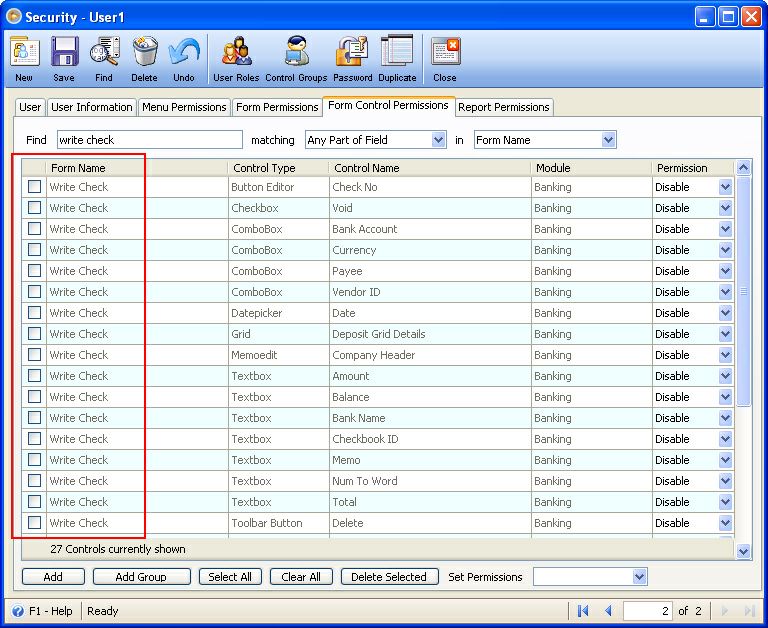This screenshot has width=768, height=628.
Task: Undo the last change
Action: (x=184, y=59)
